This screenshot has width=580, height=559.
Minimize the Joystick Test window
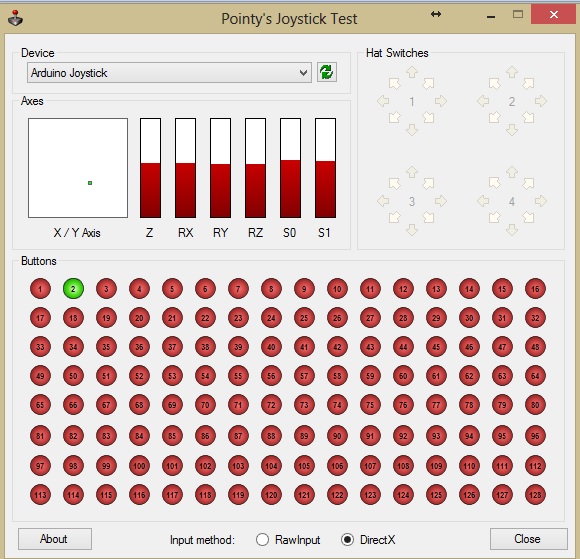point(491,16)
